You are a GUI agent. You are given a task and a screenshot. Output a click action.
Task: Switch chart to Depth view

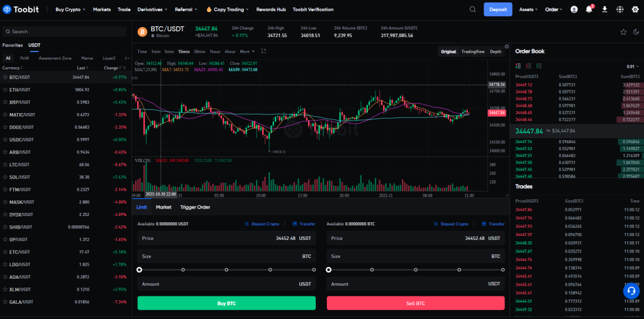(496, 51)
